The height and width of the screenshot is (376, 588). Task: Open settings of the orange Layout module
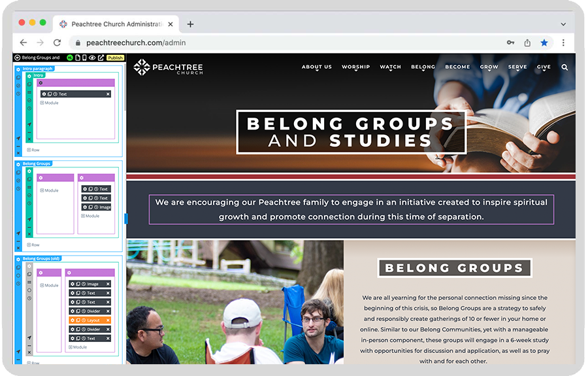click(73, 320)
